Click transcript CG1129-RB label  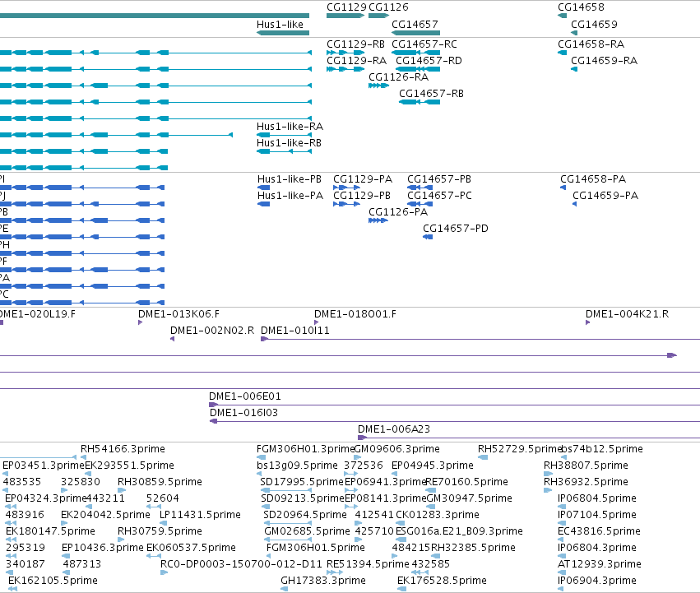tap(355, 44)
